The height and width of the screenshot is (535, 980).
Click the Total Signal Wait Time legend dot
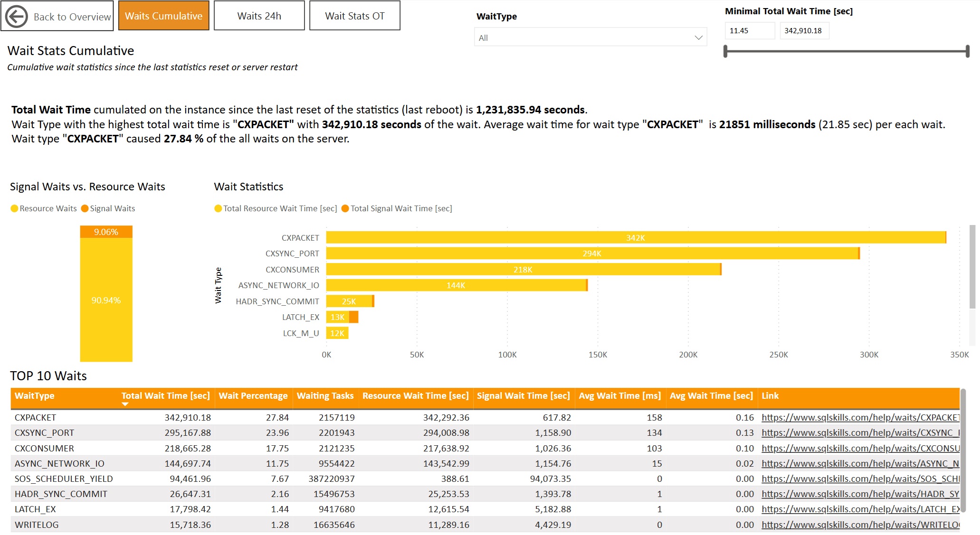pos(345,208)
